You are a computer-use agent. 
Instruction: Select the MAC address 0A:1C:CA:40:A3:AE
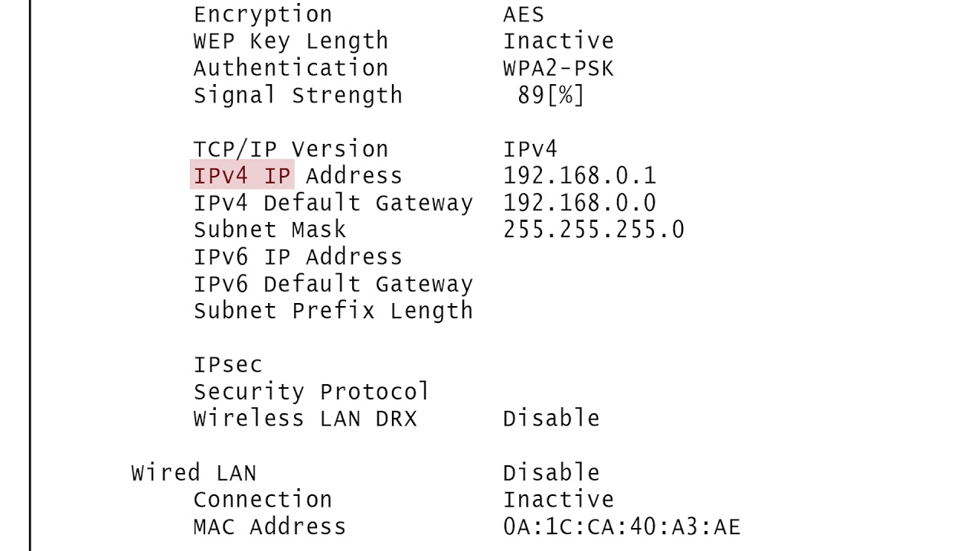[622, 527]
